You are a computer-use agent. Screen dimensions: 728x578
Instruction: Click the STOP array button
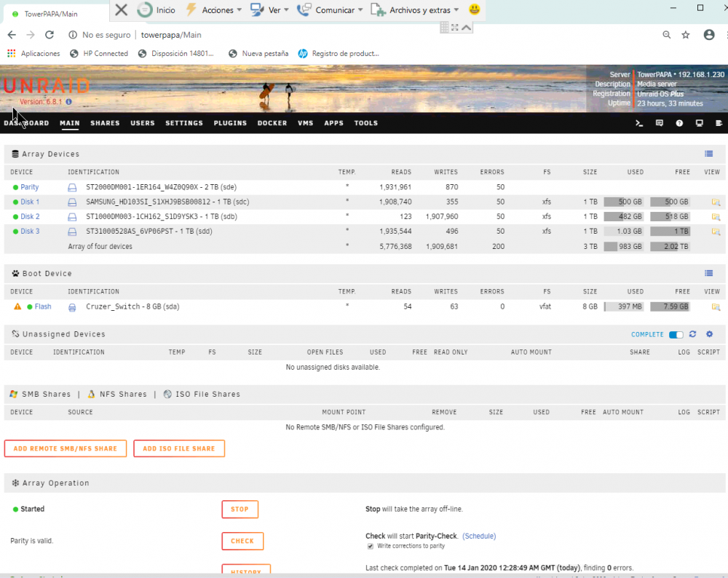click(240, 510)
